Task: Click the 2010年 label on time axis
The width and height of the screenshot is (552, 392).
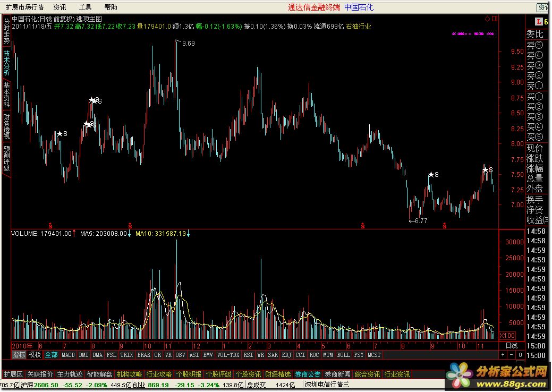Action: (22, 346)
